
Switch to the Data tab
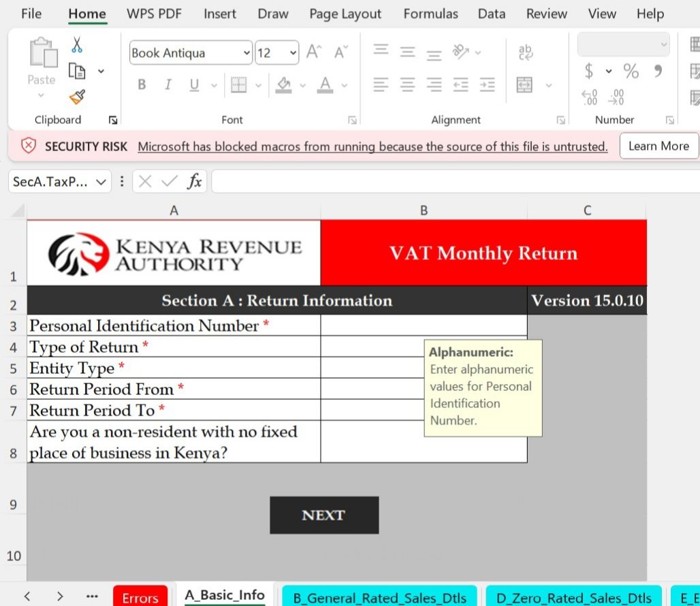tap(492, 14)
